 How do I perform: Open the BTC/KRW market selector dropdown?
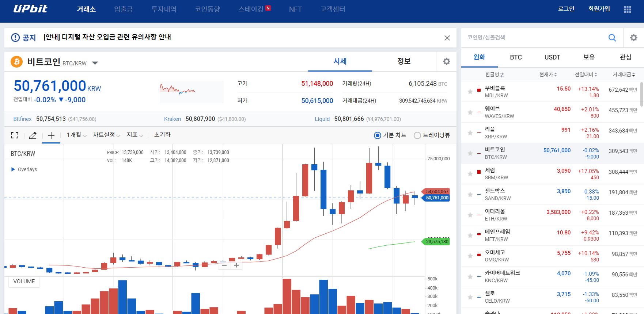click(95, 63)
